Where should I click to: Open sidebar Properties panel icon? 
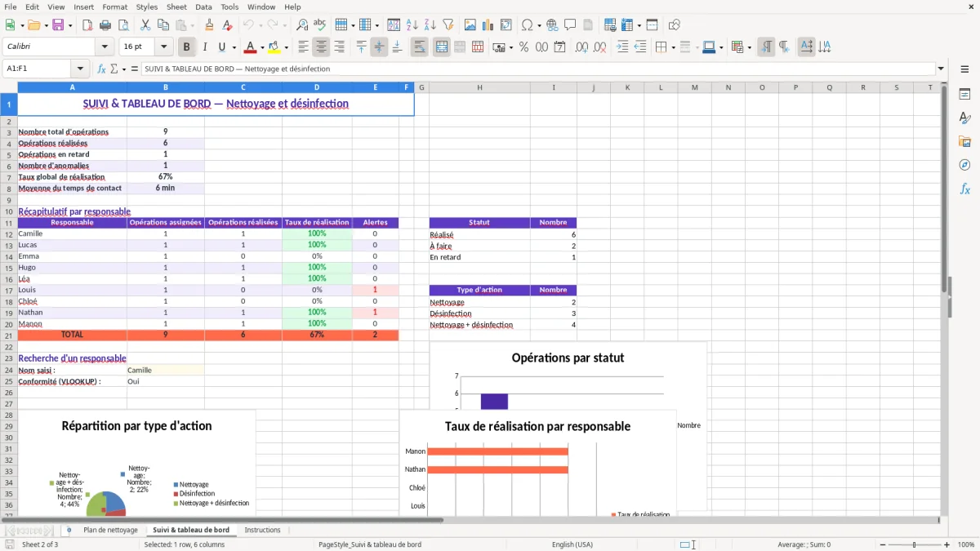coord(964,95)
